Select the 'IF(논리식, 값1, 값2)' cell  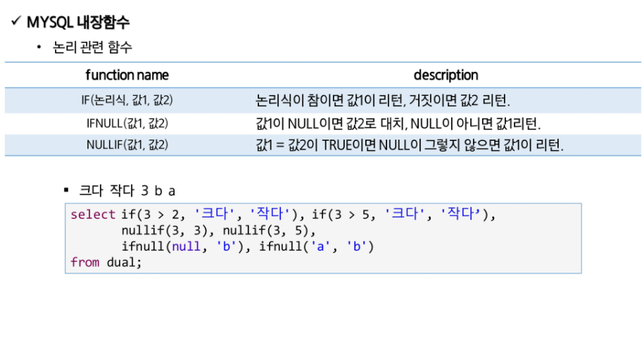pyautogui.click(x=127, y=100)
